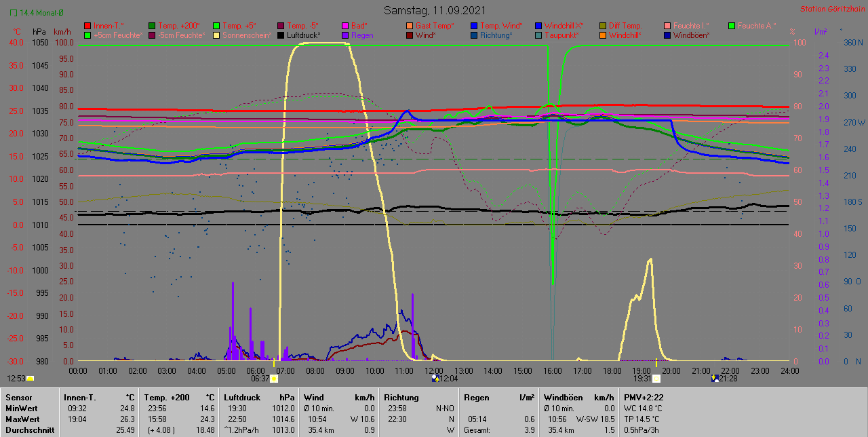868x437 pixels.
Task: Click the moon icon at 12:04
Action: (x=435, y=378)
